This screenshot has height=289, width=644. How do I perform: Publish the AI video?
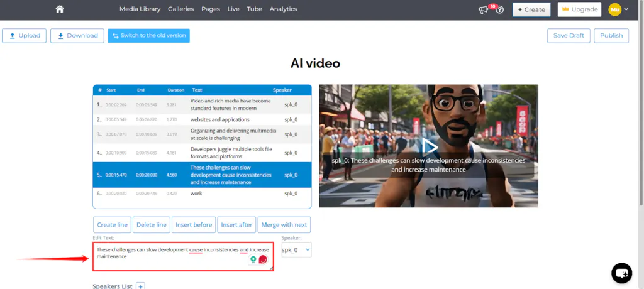point(611,36)
